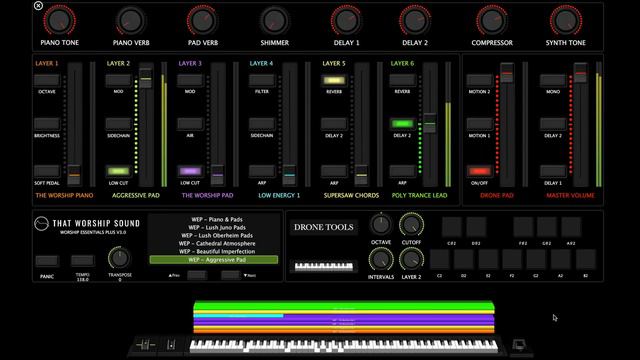This screenshot has width=640, height=360.
Task: Click The Worship Piano volume fader
Action: point(74,175)
